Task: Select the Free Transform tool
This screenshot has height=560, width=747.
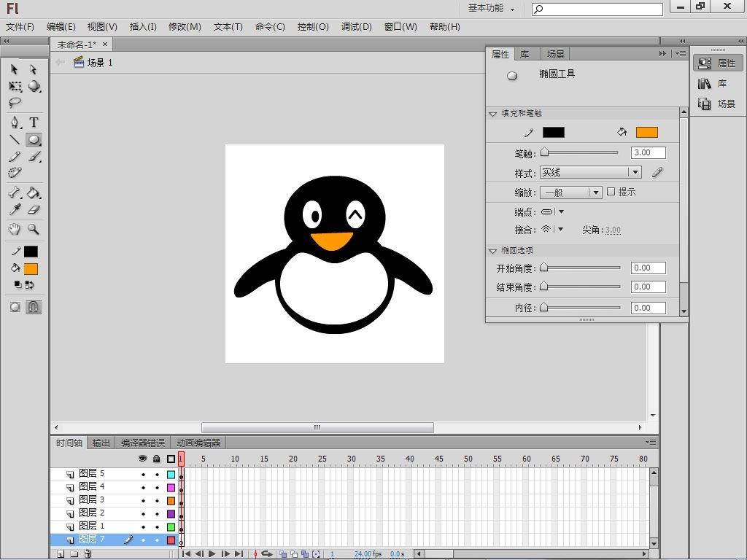Action: [x=15, y=86]
